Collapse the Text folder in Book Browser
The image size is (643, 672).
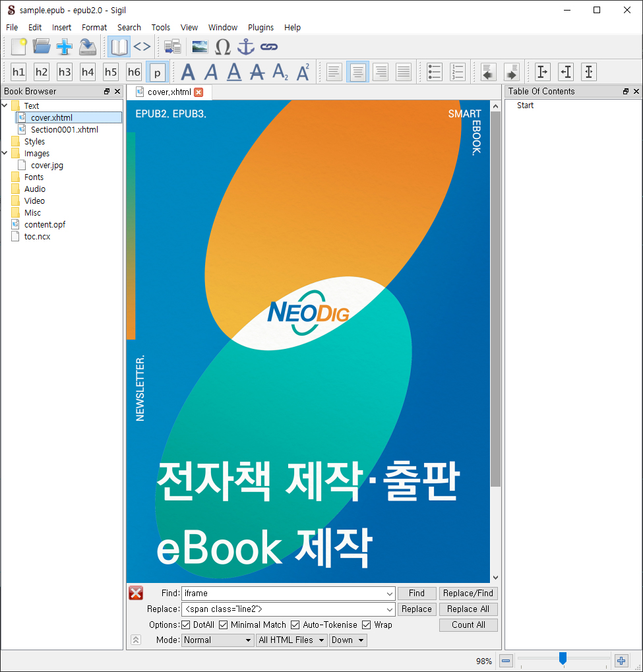tap(5, 105)
